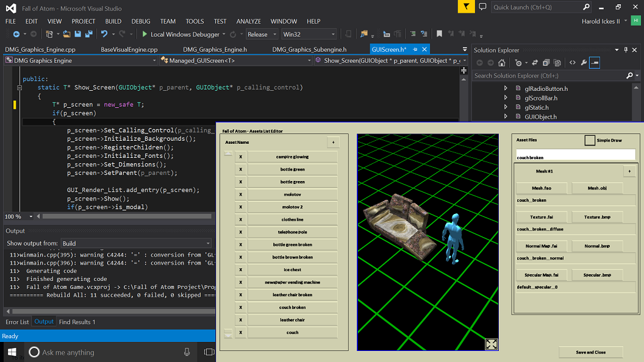The image size is (644, 362).
Task: Collapse the Show_Screen code outlining box
Action: (x=20, y=87)
